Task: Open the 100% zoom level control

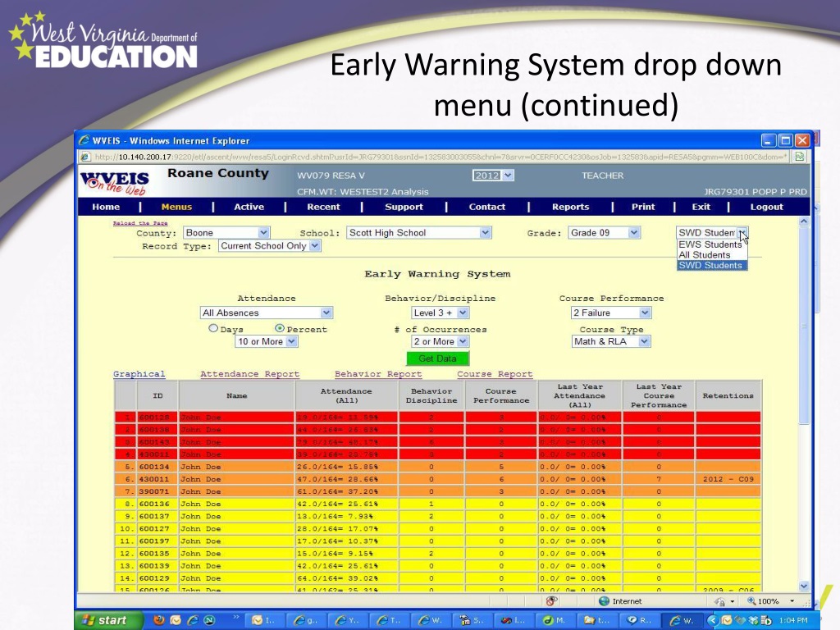Action: coord(771,601)
